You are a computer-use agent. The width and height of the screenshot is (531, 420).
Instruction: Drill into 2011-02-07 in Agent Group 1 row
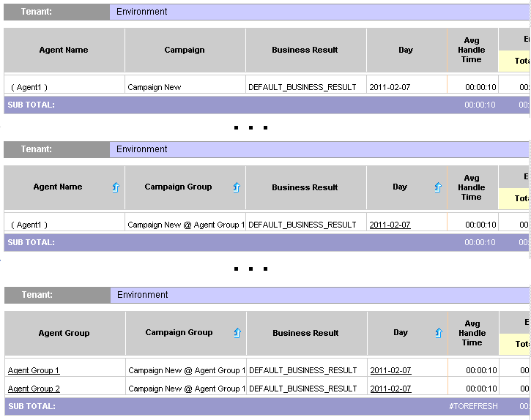coord(390,370)
